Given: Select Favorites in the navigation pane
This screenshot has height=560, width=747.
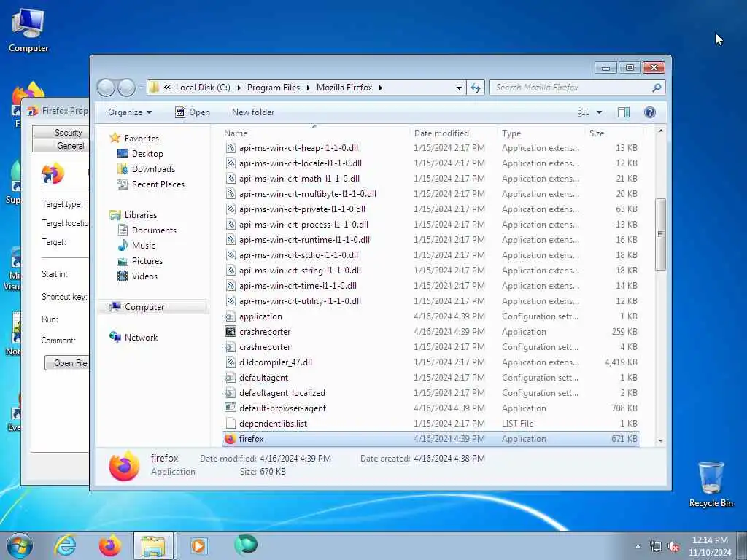Looking at the screenshot, I should (x=142, y=139).
